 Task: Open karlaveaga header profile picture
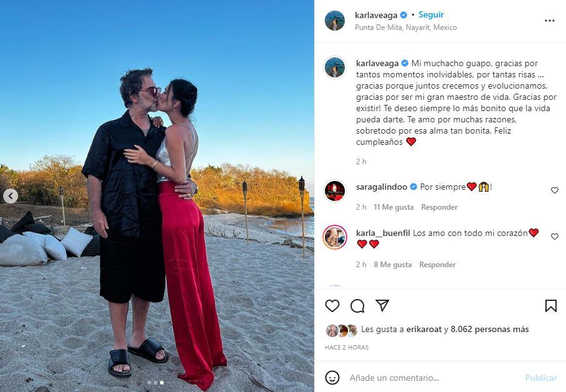[x=335, y=21]
